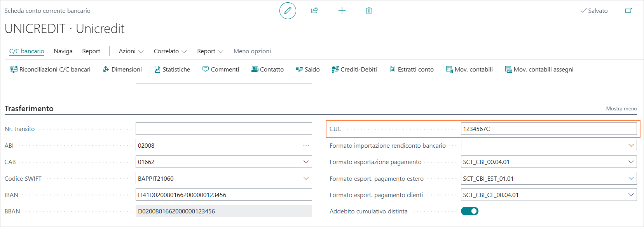Click the SWIFT value BAPPIT21060
Screen dimensions: 644x227
[156, 178]
